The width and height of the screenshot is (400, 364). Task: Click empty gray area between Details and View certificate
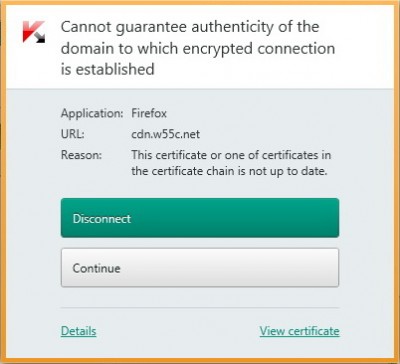click(178, 331)
